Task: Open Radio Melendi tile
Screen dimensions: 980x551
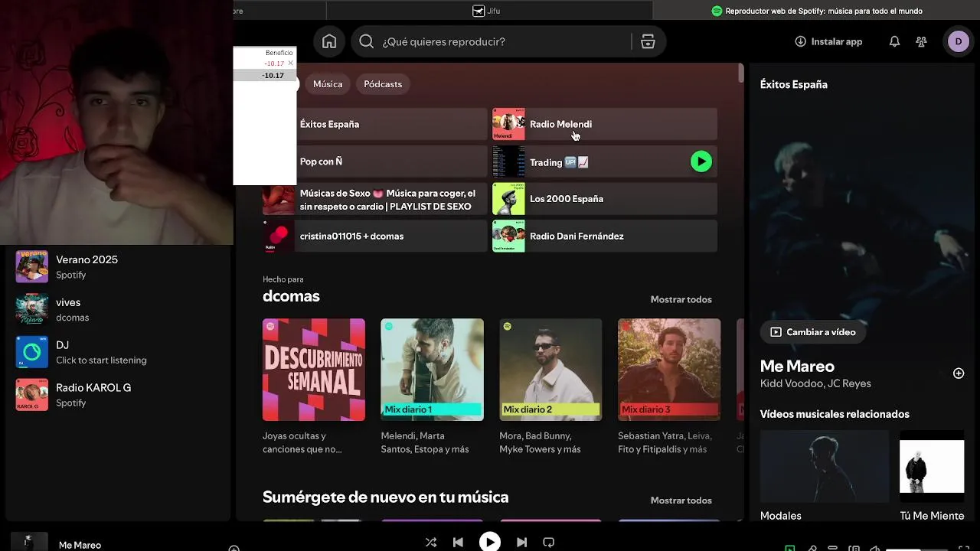Action: pos(605,124)
